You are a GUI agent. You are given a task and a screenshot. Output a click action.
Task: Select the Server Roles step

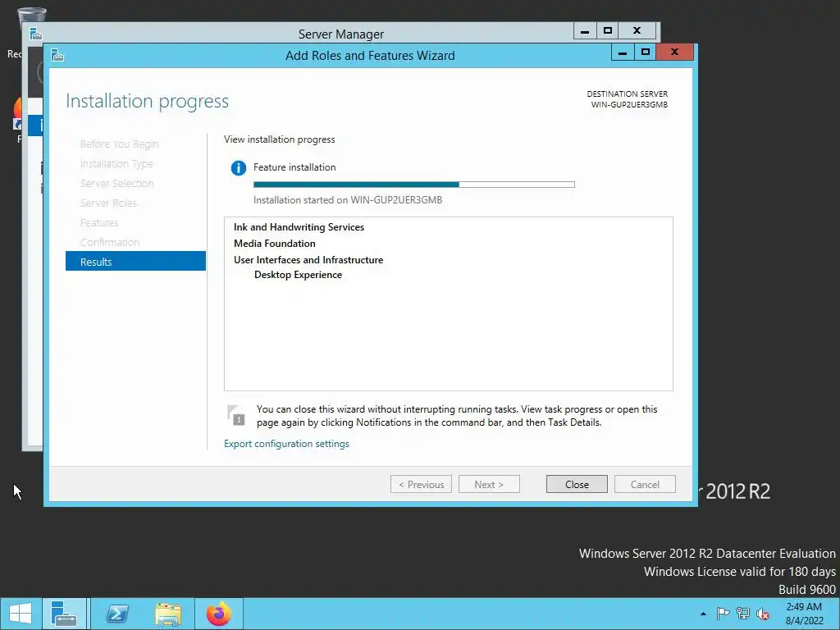108,203
